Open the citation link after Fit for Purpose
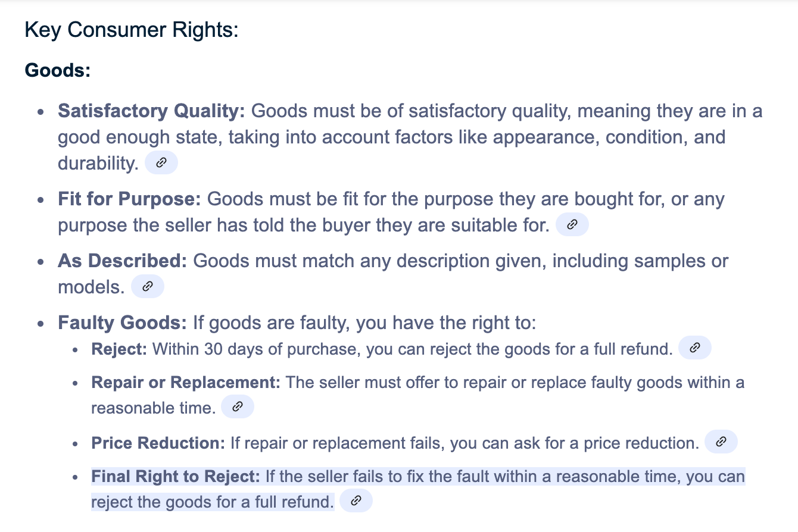Image resolution: width=798 pixels, height=532 pixels. pos(572,225)
